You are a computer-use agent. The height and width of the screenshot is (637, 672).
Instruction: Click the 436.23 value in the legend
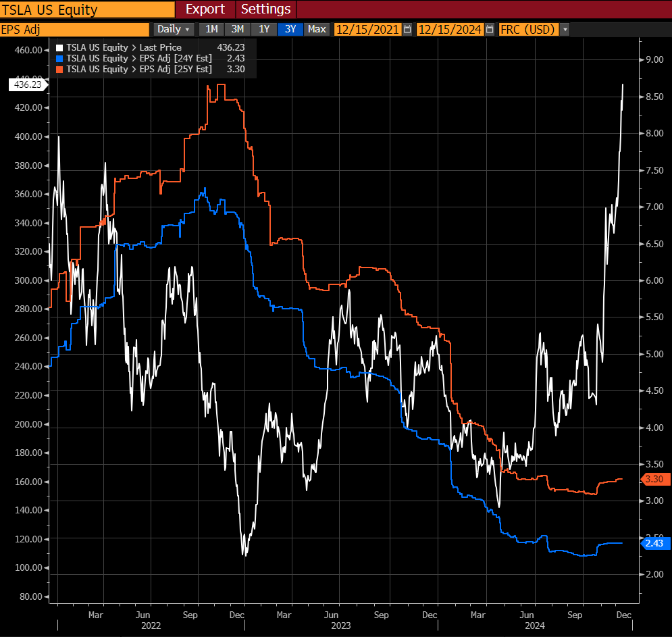pyautogui.click(x=231, y=47)
